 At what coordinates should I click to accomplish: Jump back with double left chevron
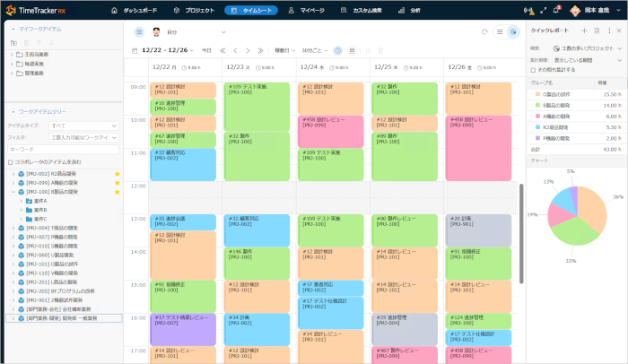(222, 50)
